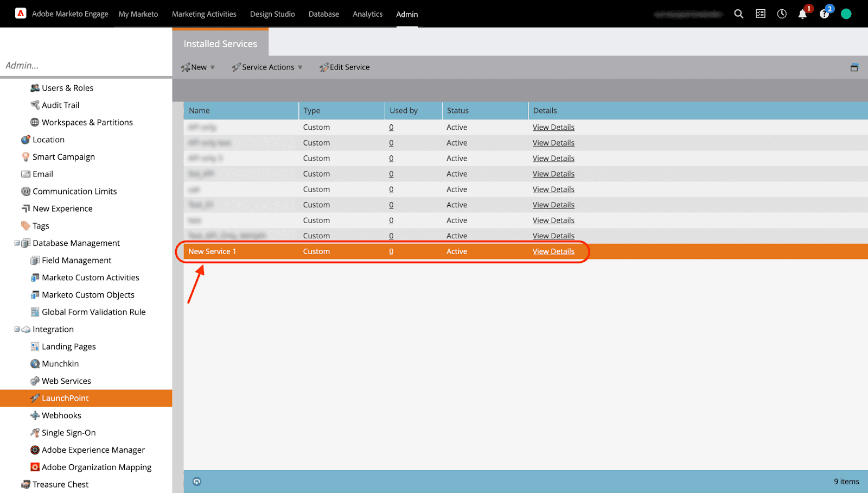This screenshot has width=868, height=493.
Task: Open View Details for New Service 1
Action: point(553,251)
